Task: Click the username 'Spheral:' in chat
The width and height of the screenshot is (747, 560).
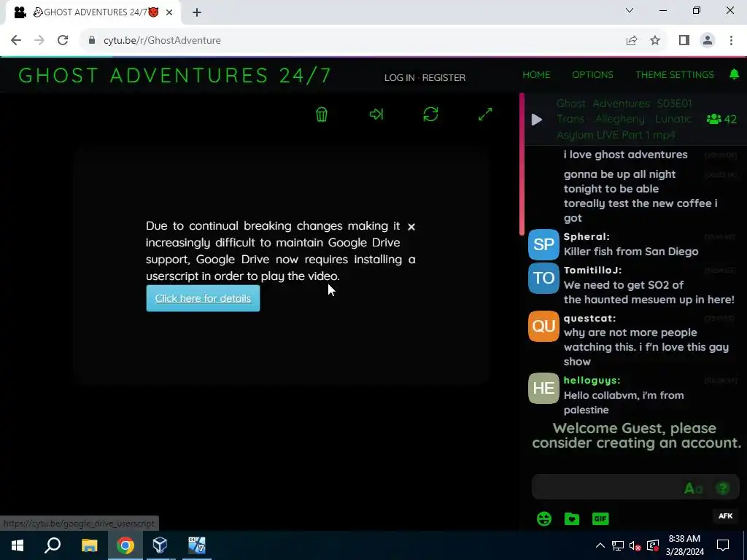Action: point(587,237)
